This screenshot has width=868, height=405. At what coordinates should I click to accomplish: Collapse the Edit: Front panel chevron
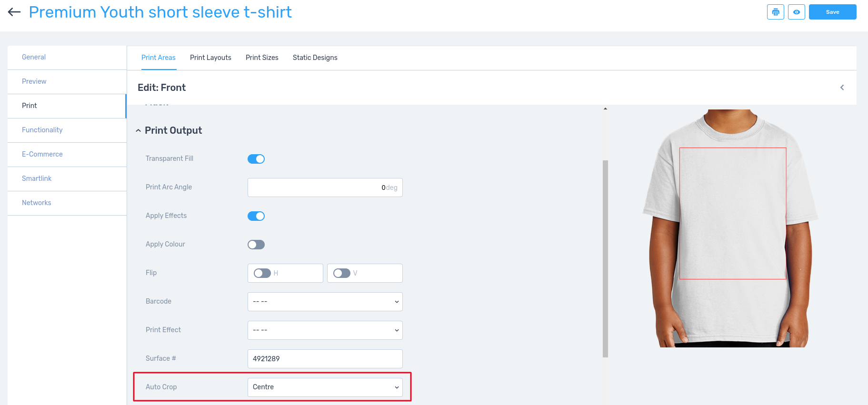click(842, 88)
